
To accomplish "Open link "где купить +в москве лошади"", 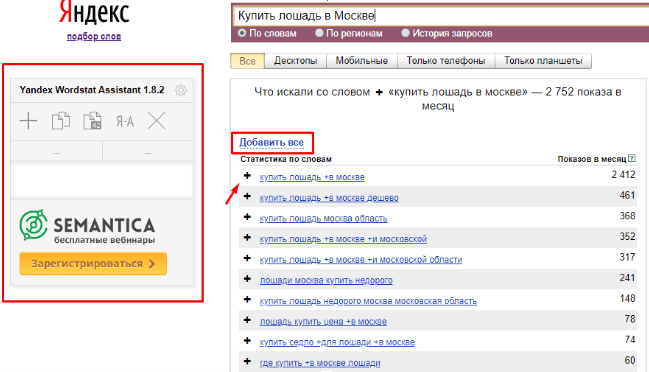I will pyautogui.click(x=320, y=363).
